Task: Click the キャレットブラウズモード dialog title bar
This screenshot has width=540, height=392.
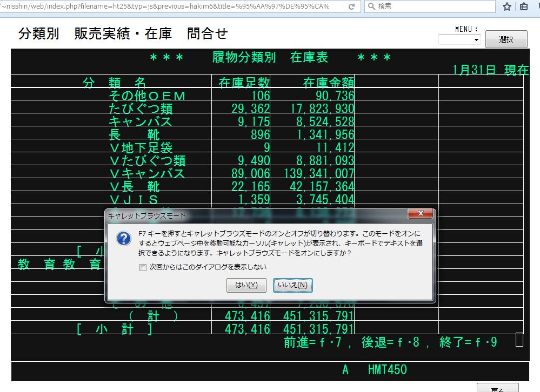Action: click(x=254, y=215)
